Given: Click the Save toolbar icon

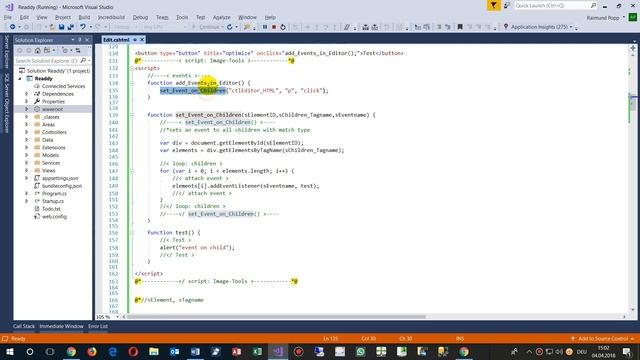Looking at the screenshot, I should [x=61, y=27].
